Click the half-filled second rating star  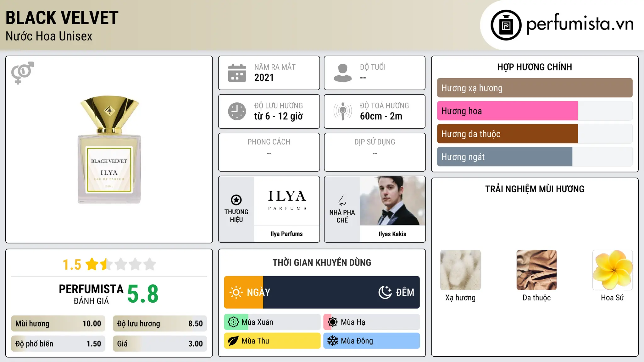pyautogui.click(x=106, y=264)
